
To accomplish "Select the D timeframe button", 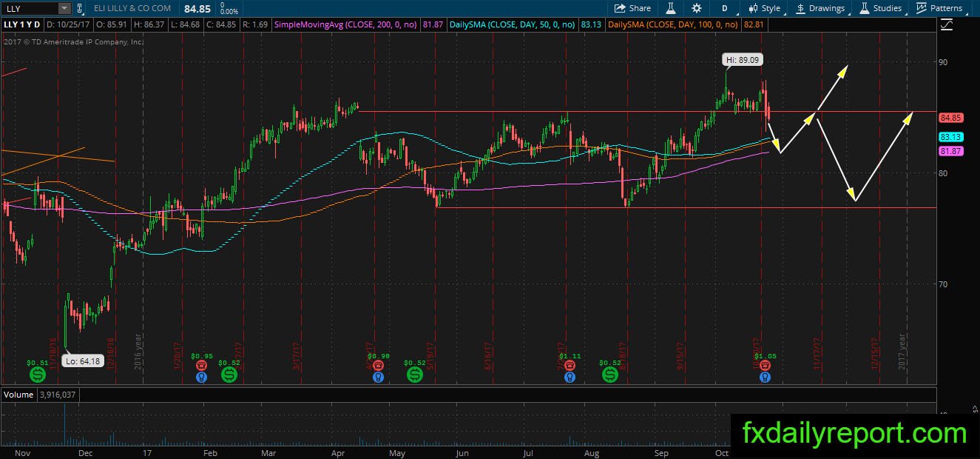I will [724, 8].
